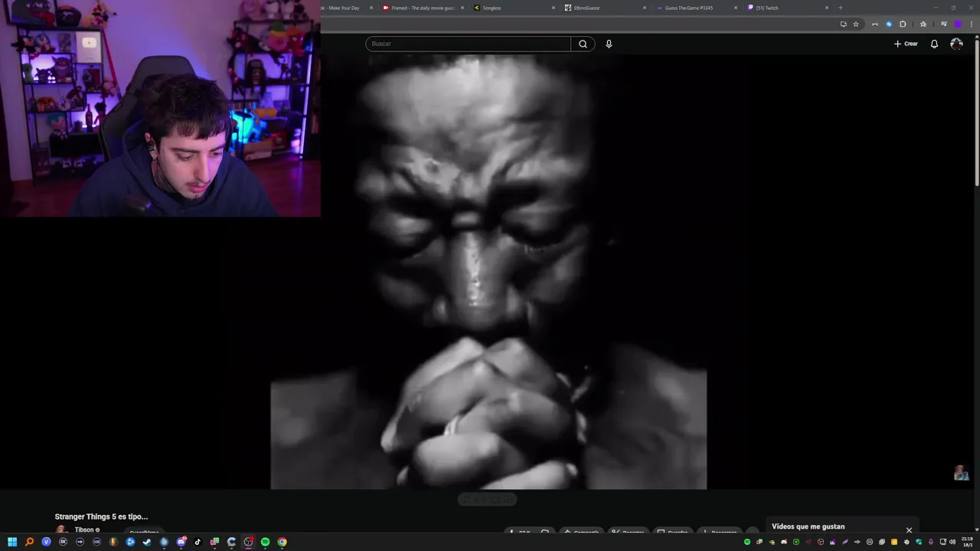Open Google Chrome from the taskbar
Viewport: 980px width, 551px height.
(282, 542)
